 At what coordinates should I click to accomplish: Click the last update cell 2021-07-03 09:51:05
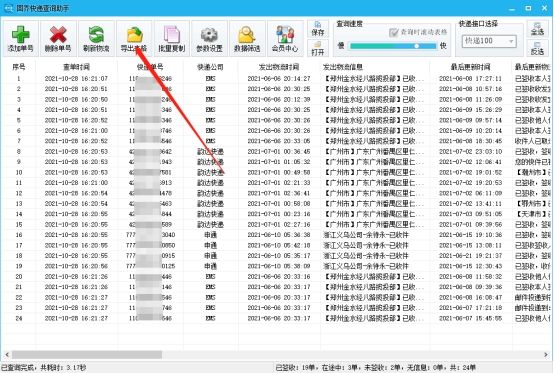click(x=470, y=214)
